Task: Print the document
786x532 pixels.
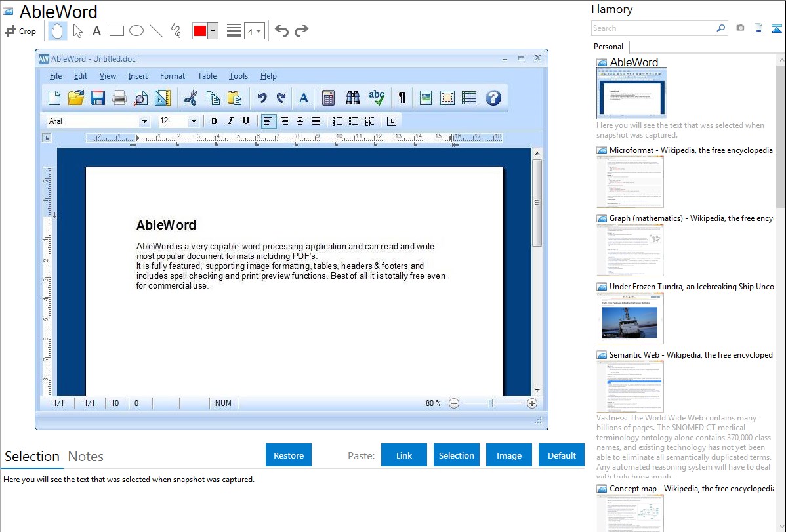Action: 119,98
